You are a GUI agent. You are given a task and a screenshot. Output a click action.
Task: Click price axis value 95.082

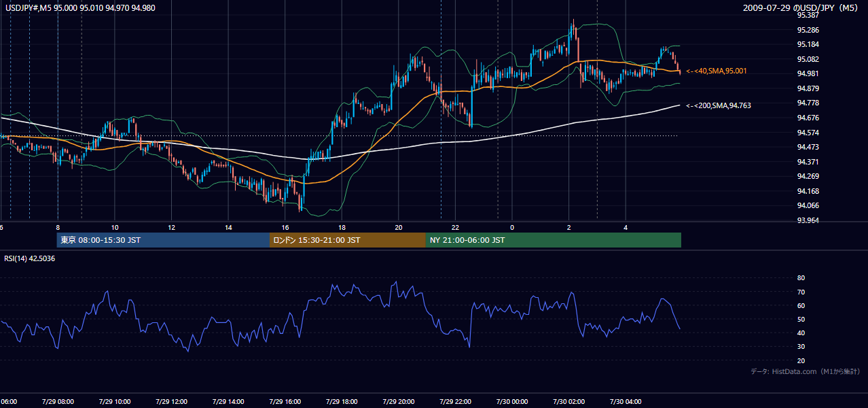[808, 59]
